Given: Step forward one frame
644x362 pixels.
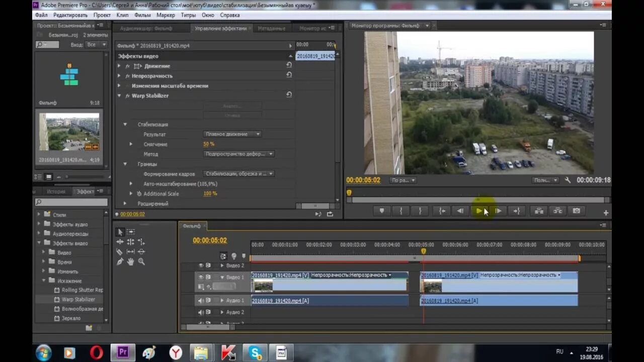Looking at the screenshot, I should (498, 211).
